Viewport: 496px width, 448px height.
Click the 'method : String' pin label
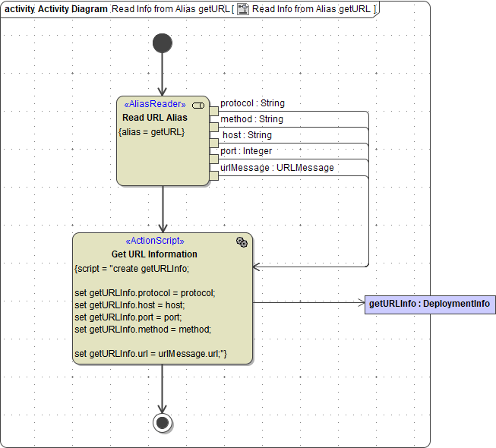pos(251,119)
